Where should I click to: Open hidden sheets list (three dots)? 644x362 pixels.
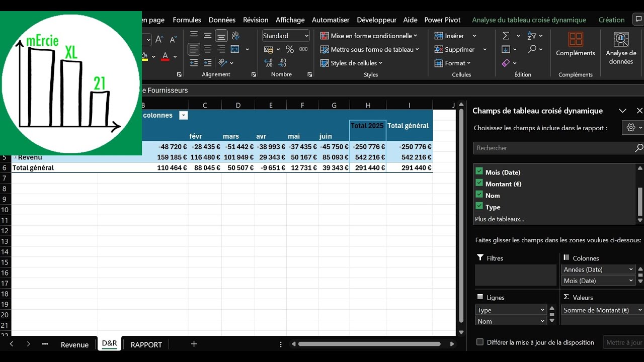pyautogui.click(x=45, y=344)
